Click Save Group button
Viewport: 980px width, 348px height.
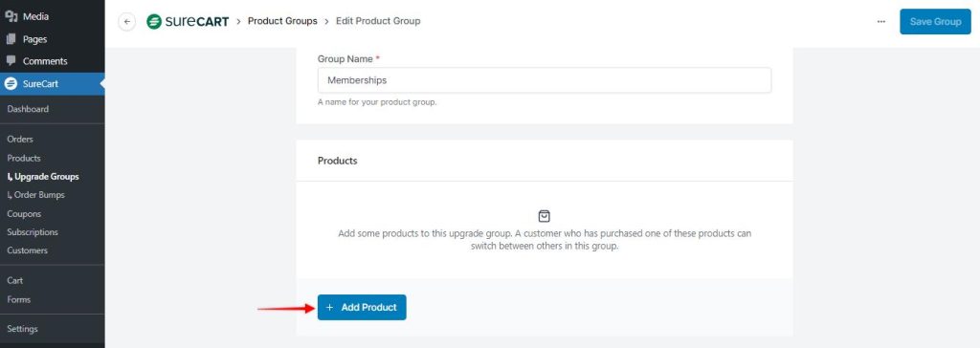(935, 21)
